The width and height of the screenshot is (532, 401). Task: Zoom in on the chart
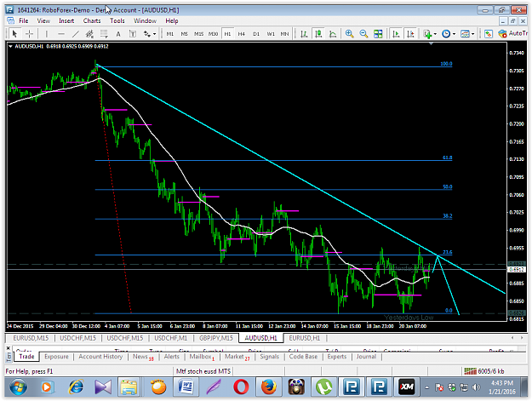[349, 33]
